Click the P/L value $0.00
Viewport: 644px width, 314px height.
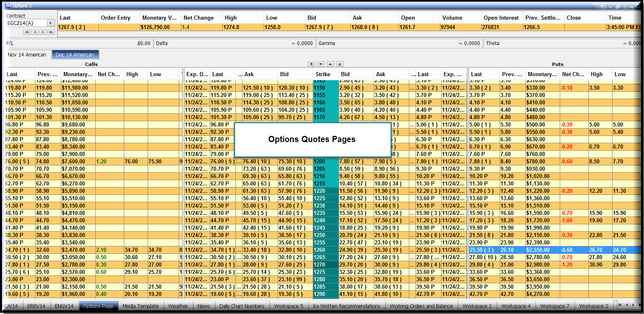(x=144, y=43)
